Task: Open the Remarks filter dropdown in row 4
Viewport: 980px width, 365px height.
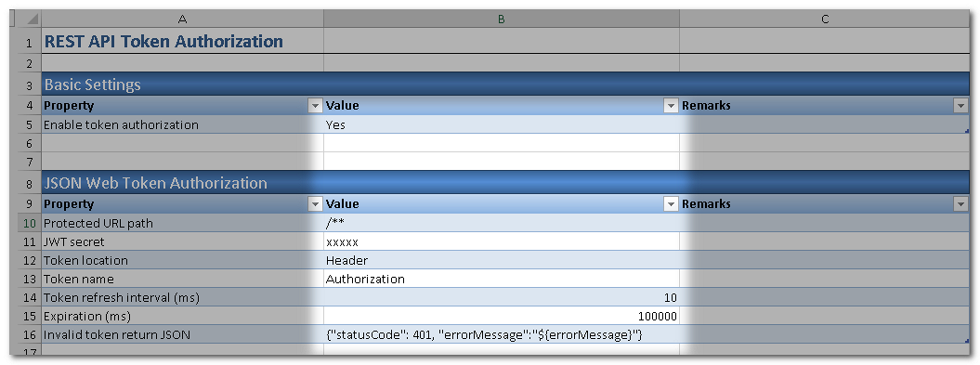Action: [x=961, y=106]
